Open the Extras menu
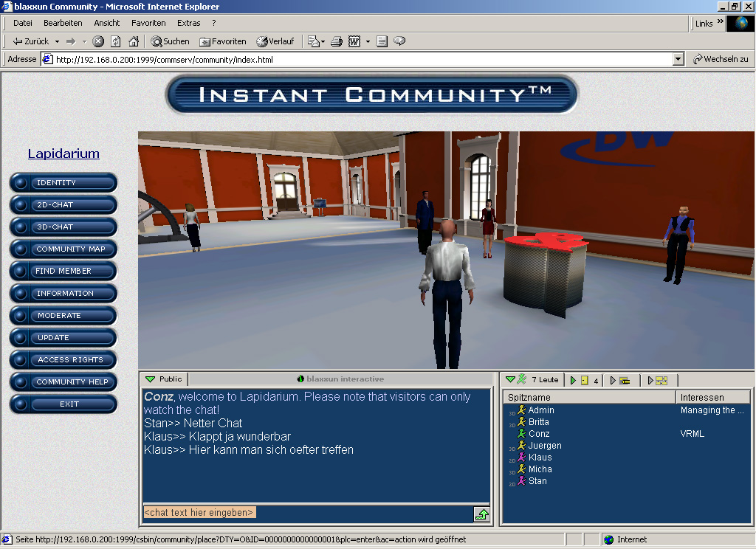 point(188,23)
